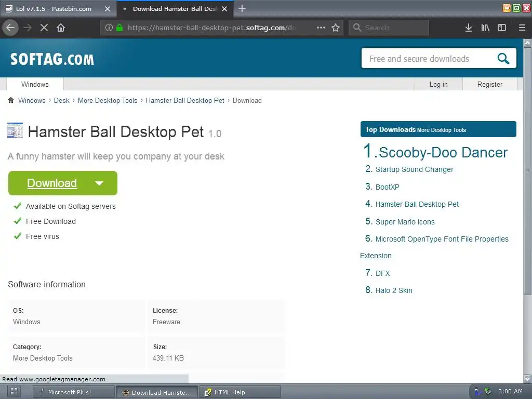Click the SOFTAG.COM logo
Screen dimensions: 532x399
coord(52,59)
